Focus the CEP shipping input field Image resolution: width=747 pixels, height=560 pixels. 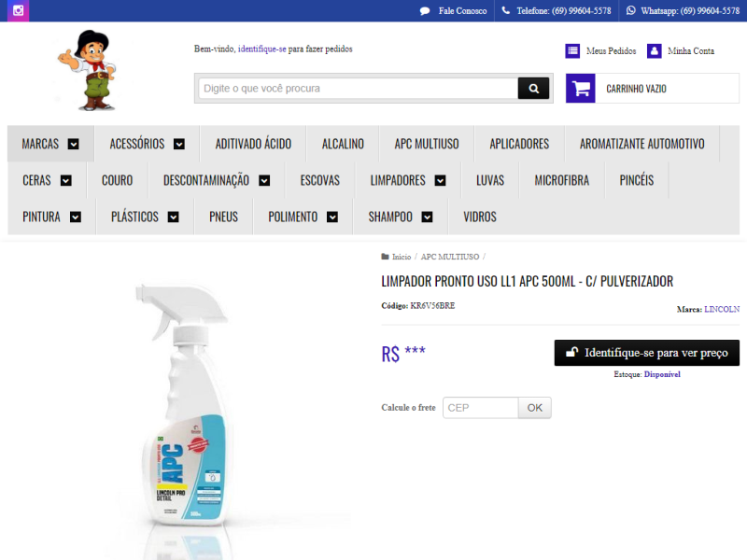[x=480, y=408]
